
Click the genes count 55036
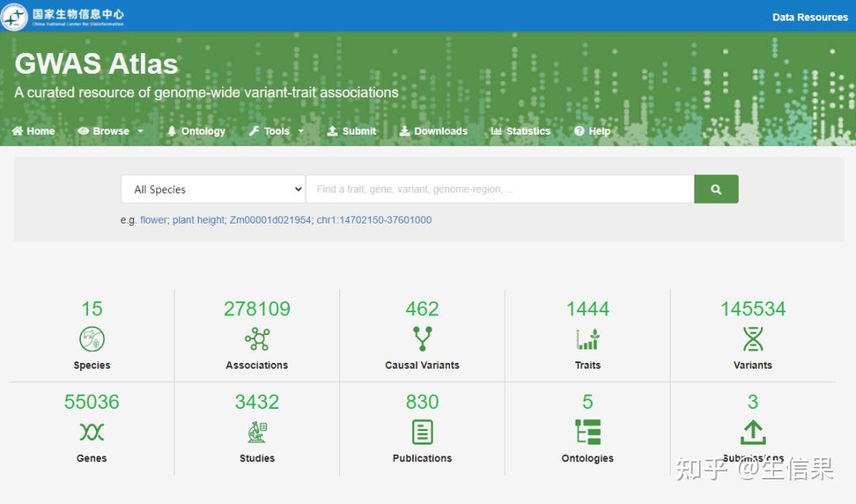92,402
